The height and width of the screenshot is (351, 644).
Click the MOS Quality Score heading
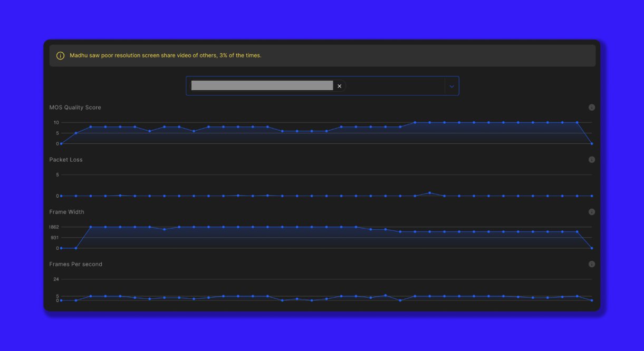click(x=75, y=108)
